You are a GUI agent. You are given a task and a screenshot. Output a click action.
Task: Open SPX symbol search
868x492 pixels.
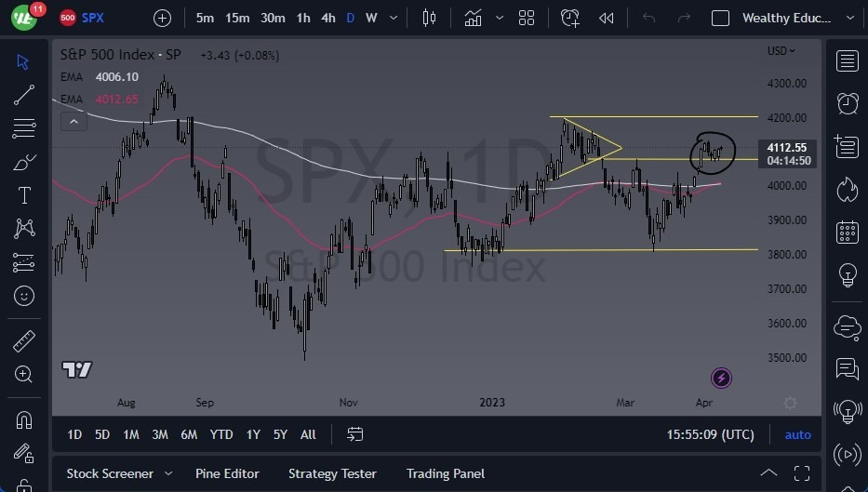click(x=82, y=18)
